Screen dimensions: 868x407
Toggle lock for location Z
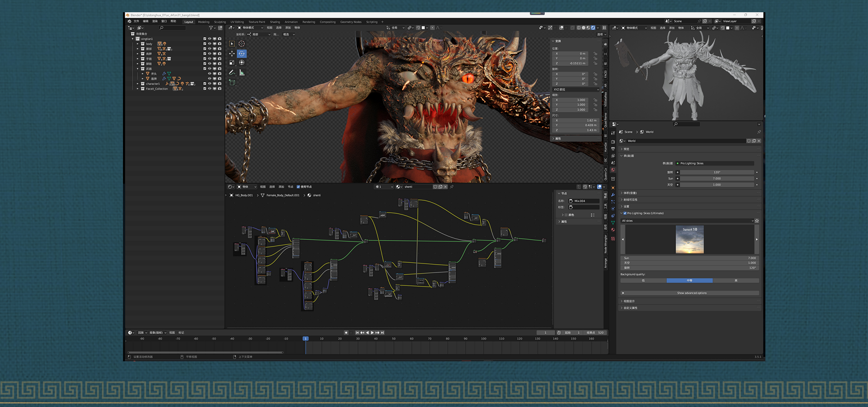pos(595,63)
